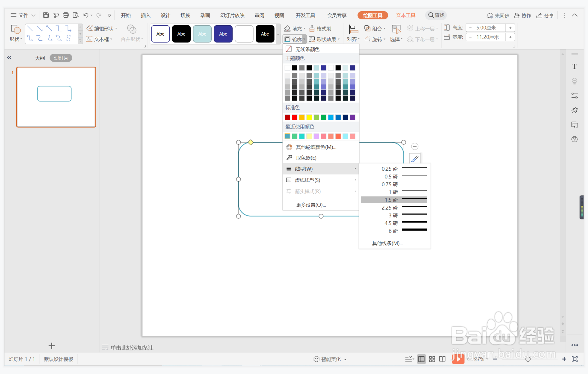Pick the red standard color swatch
This screenshot has height=374, width=588.
click(x=295, y=117)
